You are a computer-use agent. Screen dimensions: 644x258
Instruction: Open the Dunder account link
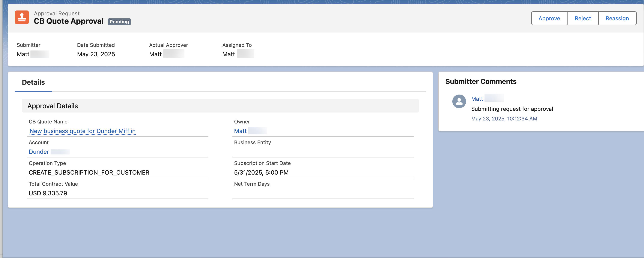(39, 151)
